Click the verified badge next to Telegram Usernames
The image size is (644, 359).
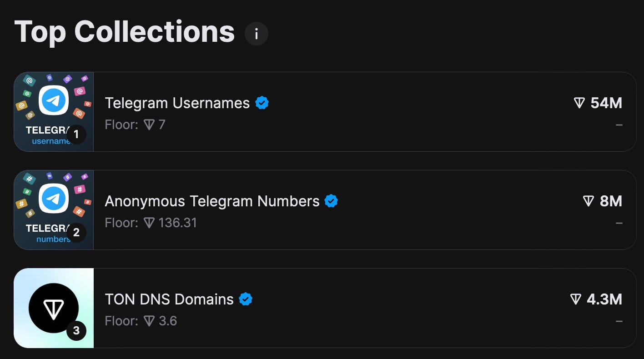click(x=262, y=103)
